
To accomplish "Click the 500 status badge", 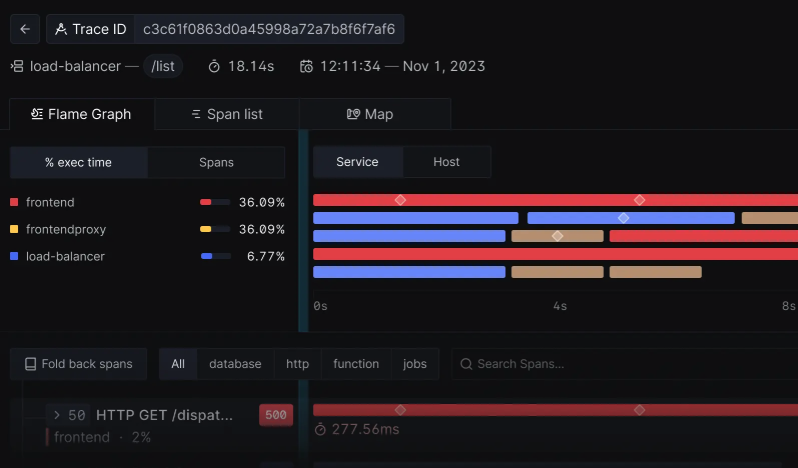I will click(x=276, y=415).
